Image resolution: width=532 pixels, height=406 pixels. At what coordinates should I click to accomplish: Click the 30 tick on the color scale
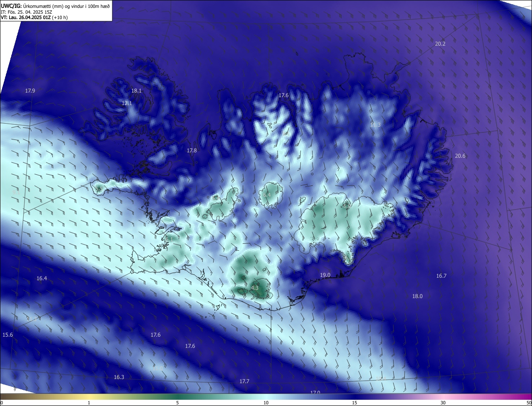[443, 403]
